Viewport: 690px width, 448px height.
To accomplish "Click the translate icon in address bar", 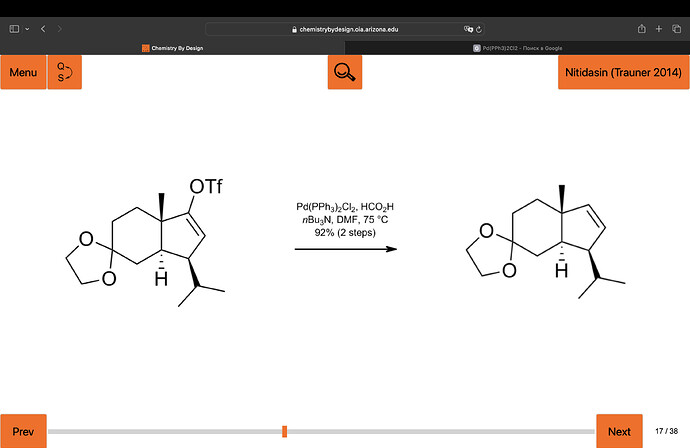I will pos(470,29).
